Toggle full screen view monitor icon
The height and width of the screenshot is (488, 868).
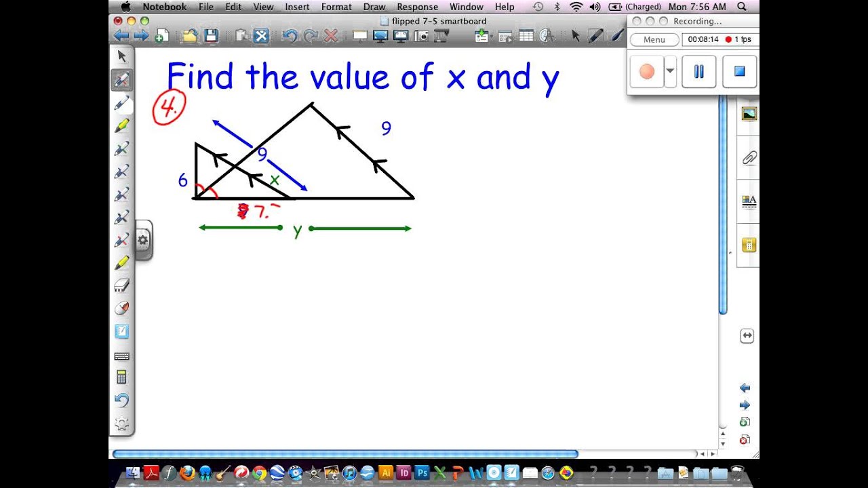tap(380, 36)
